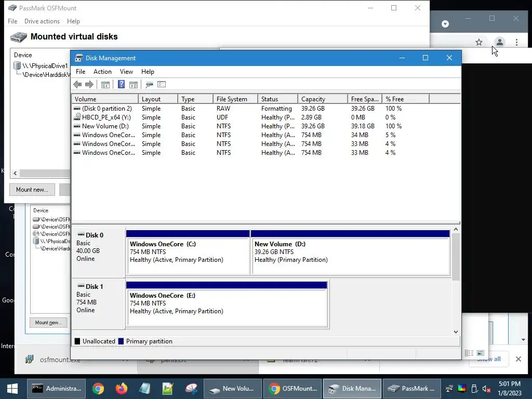Select the Windows OneCore (C:) partition block
Viewport: 532px width, 399px height.
click(188, 252)
